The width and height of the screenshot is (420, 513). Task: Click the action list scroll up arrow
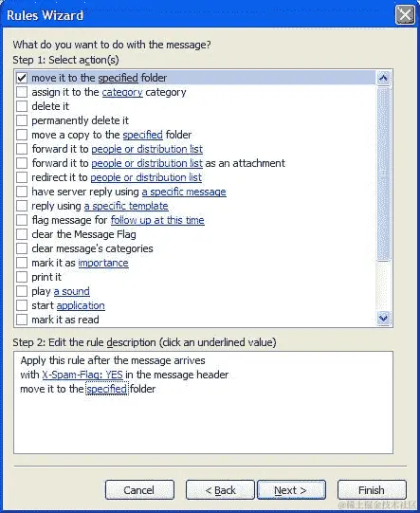point(383,78)
